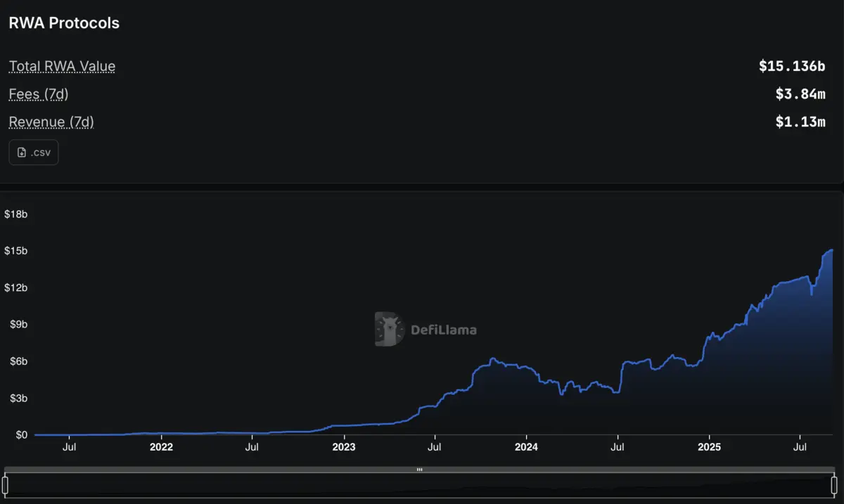Image resolution: width=844 pixels, height=504 pixels.
Task: Click the file download icon on the .csv button
Action: (23, 152)
